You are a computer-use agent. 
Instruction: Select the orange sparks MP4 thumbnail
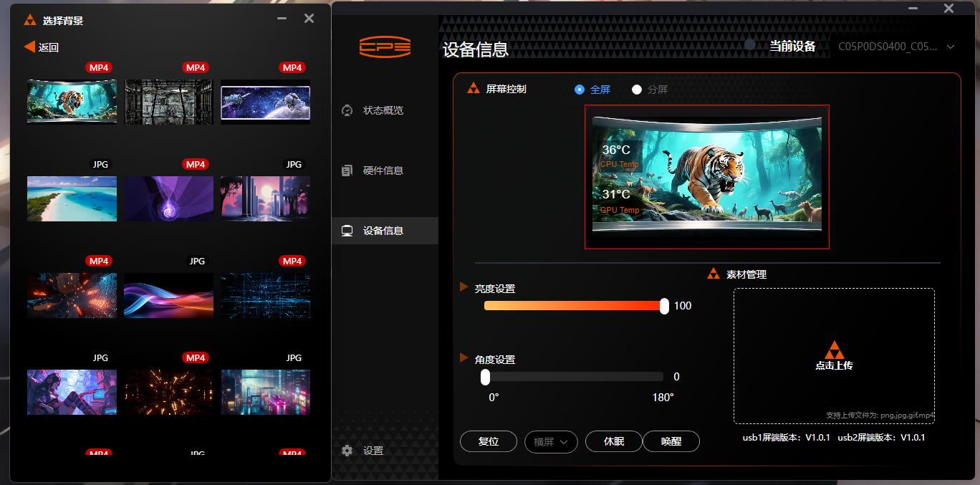pos(169,392)
